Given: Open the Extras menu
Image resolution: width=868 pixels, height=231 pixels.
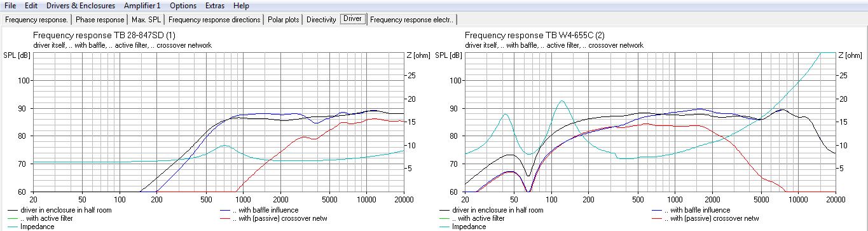Looking at the screenshot, I should point(214,6).
